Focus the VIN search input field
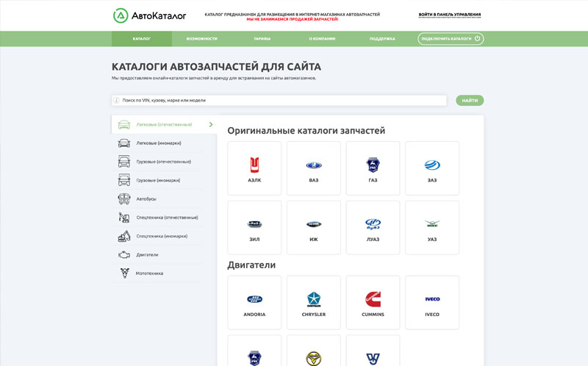The width and height of the screenshot is (588, 366). (x=279, y=101)
